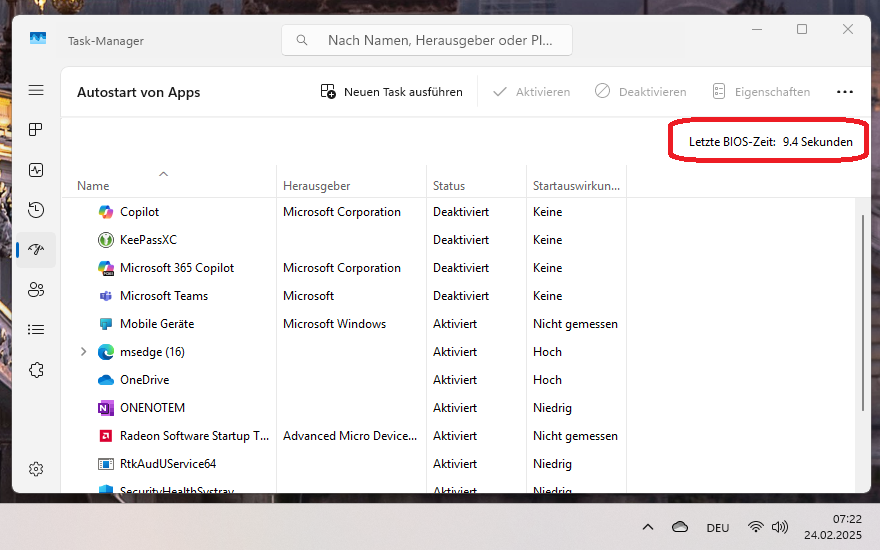Click the OneDrive cloud icon in list
The width and height of the screenshot is (880, 550).
coord(106,380)
